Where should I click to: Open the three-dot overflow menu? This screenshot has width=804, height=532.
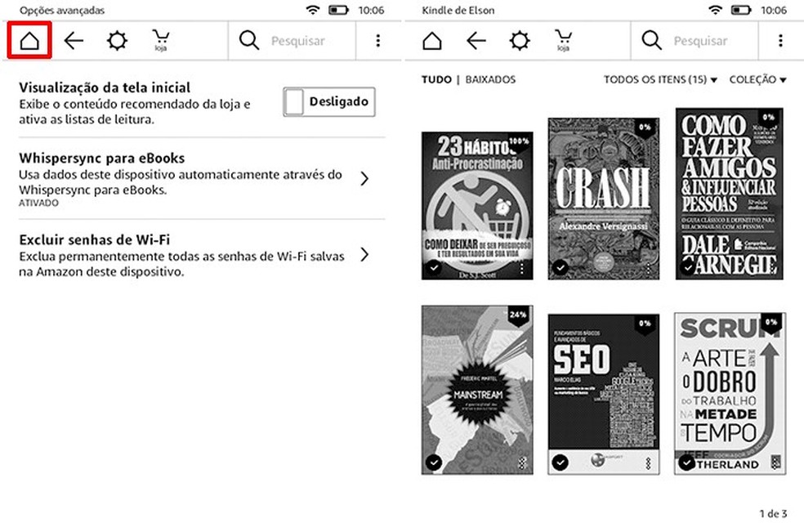[378, 40]
